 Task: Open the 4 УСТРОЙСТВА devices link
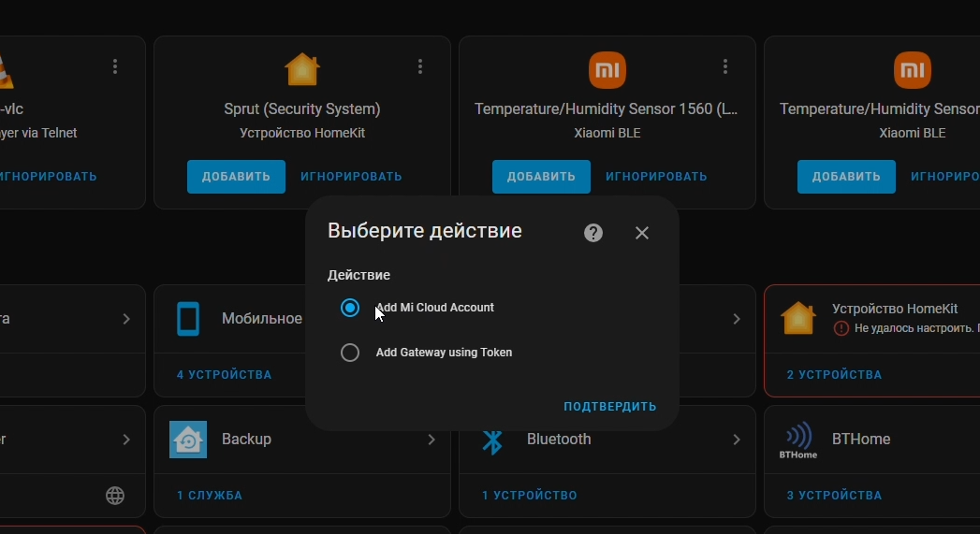[x=224, y=375]
